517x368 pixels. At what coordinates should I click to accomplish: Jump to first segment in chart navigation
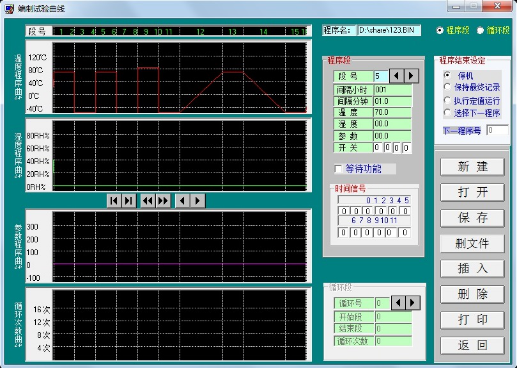(x=114, y=201)
